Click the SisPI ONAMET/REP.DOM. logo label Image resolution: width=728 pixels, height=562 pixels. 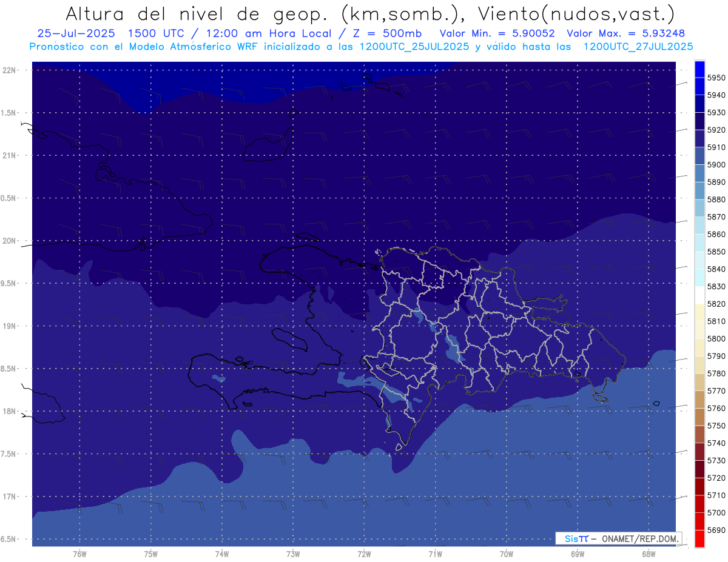pos(619,538)
